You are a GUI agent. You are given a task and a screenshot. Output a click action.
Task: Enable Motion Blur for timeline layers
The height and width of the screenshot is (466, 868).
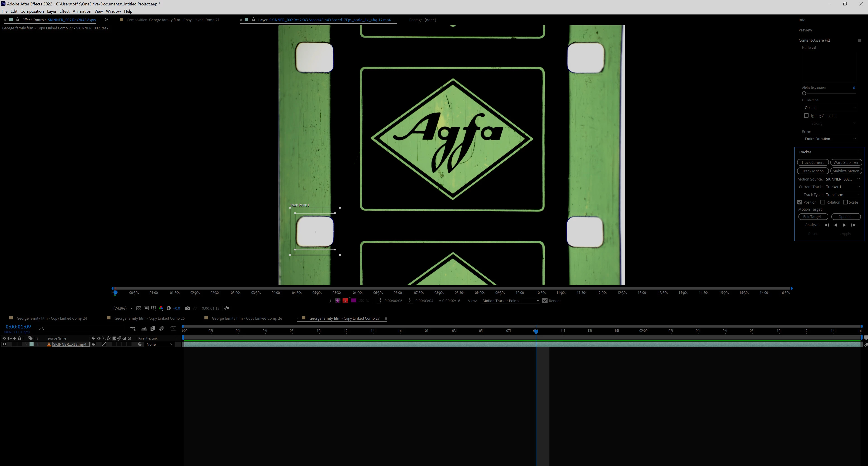pos(162,329)
